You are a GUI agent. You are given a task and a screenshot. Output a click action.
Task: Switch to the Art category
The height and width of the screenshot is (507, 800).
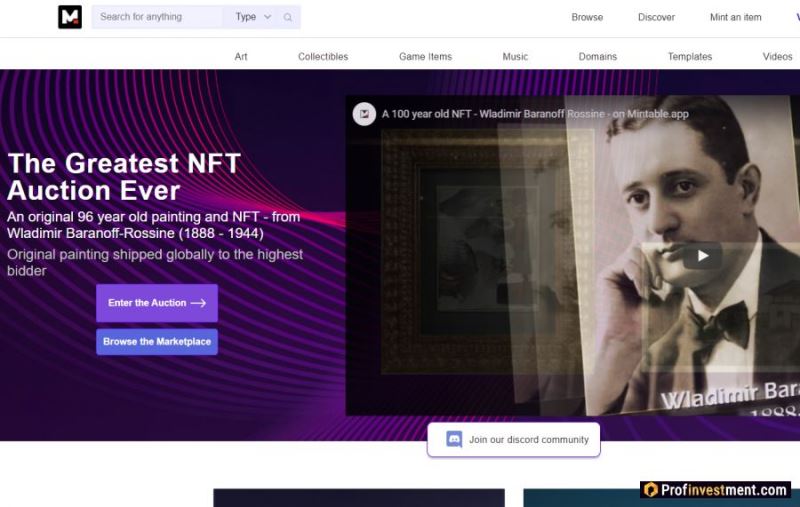(241, 57)
